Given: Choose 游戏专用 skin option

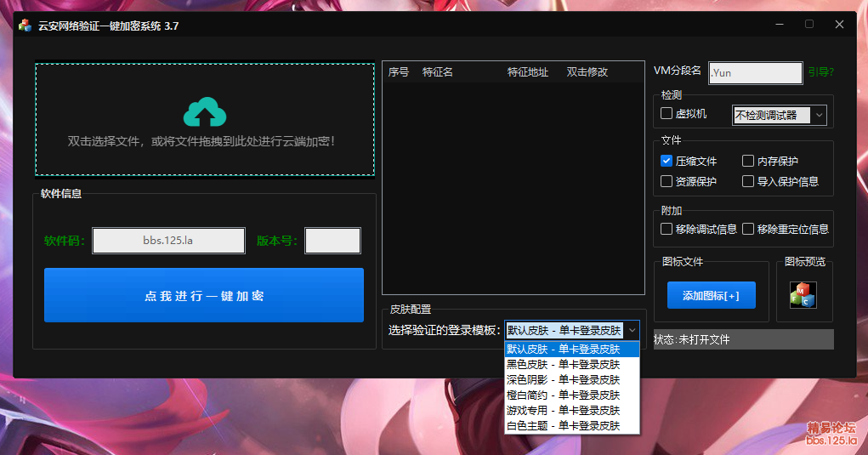Looking at the screenshot, I should (x=563, y=410).
